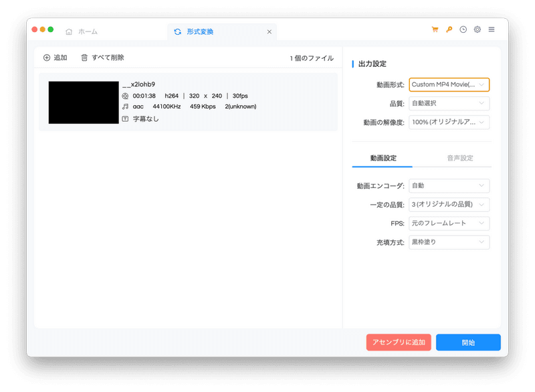
Task: Click the file name __x2lohb9
Action: pos(138,84)
